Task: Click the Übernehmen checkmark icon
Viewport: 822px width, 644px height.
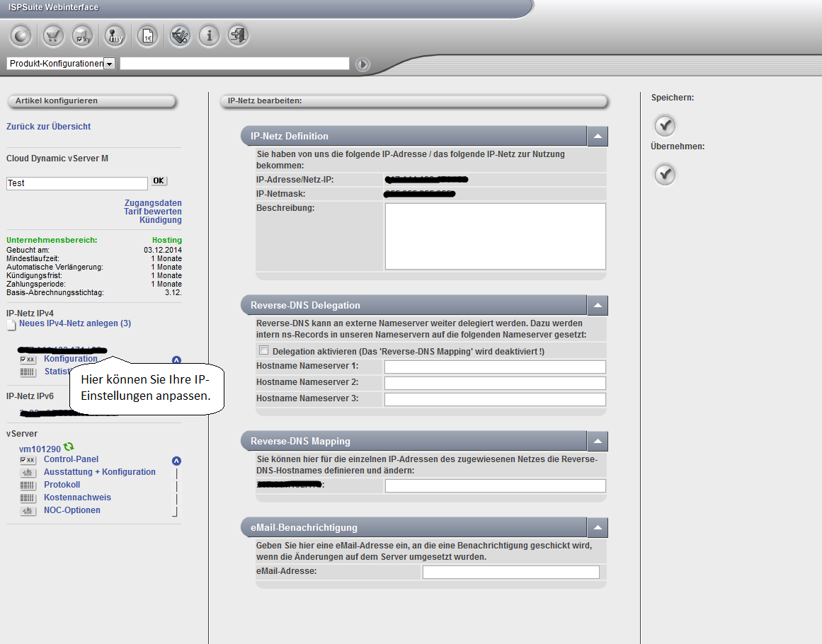Action: 665,174
